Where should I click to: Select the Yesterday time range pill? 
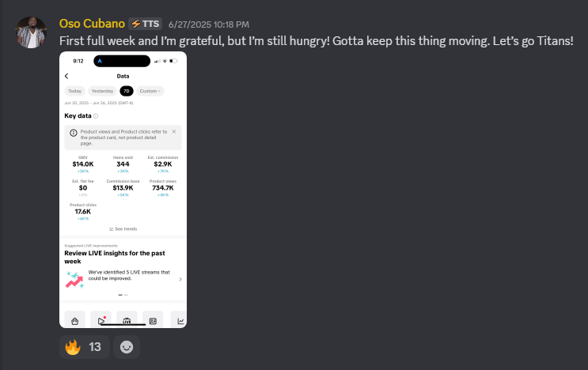click(x=102, y=91)
